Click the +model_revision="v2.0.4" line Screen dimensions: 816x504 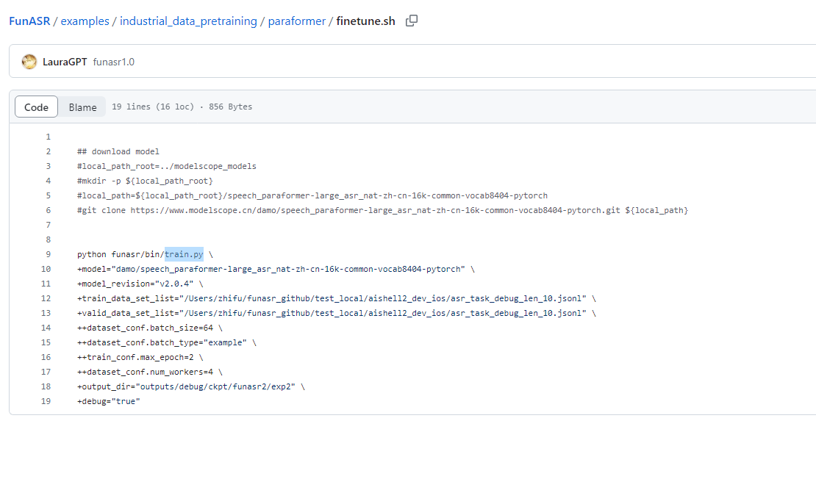pos(140,284)
